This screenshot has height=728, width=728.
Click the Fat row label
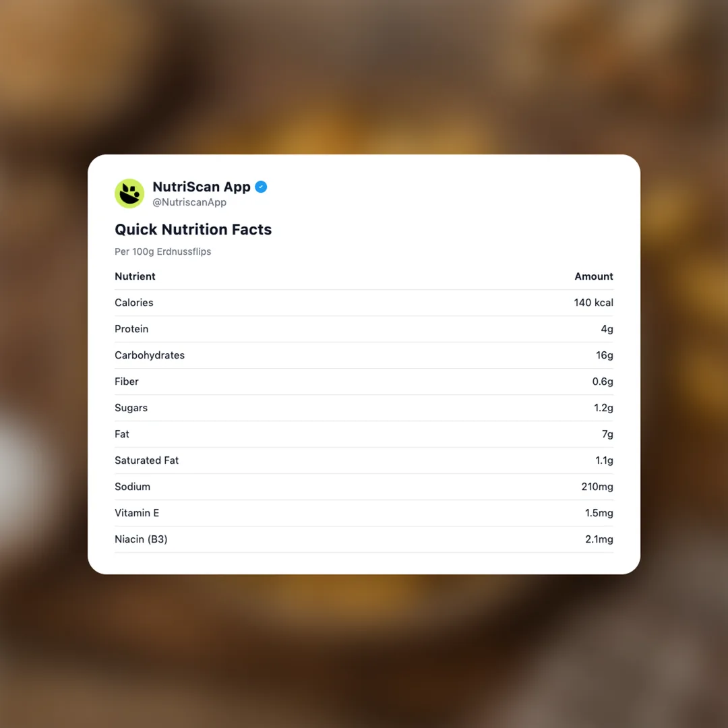click(x=122, y=434)
